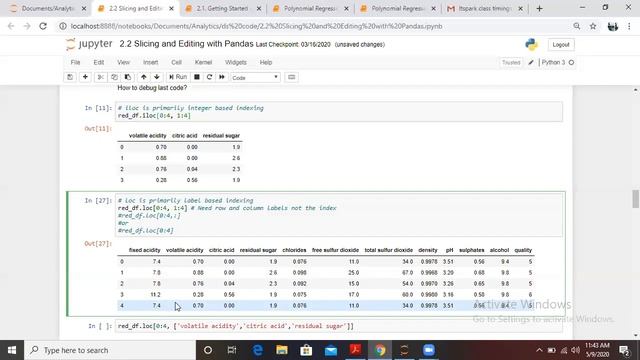Switch to the Documents/Analytics browser tab
The width and height of the screenshot is (640, 360).
(48, 8)
